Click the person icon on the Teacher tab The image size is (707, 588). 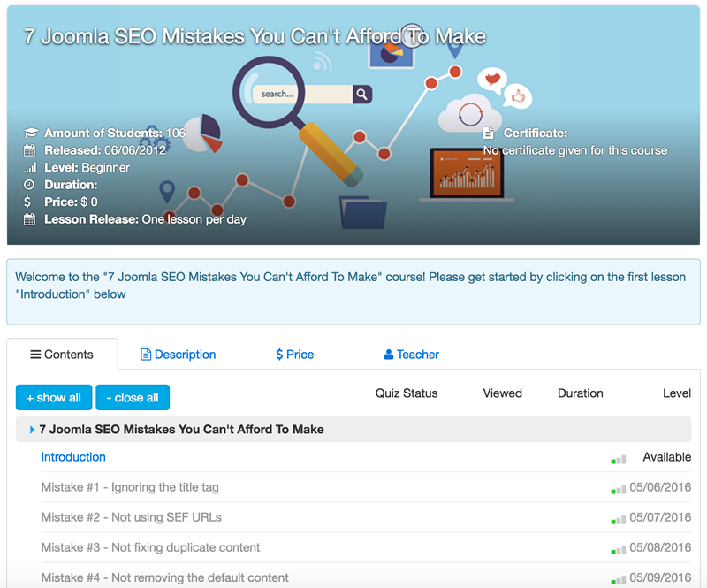tap(388, 355)
